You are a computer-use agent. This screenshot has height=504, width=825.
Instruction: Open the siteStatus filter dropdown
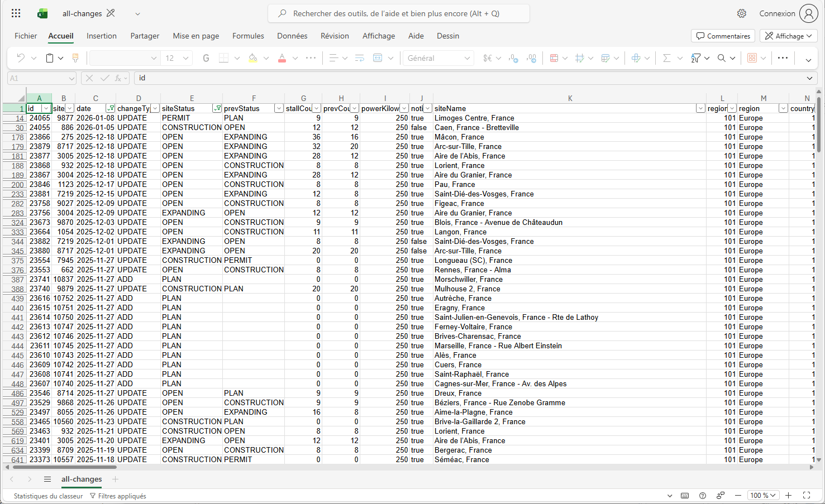(217, 108)
